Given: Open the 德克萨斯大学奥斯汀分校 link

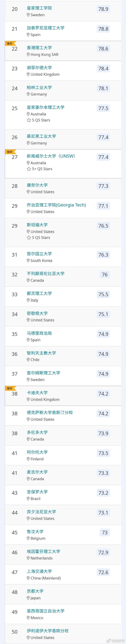Looking at the screenshot, I should 50,413.
